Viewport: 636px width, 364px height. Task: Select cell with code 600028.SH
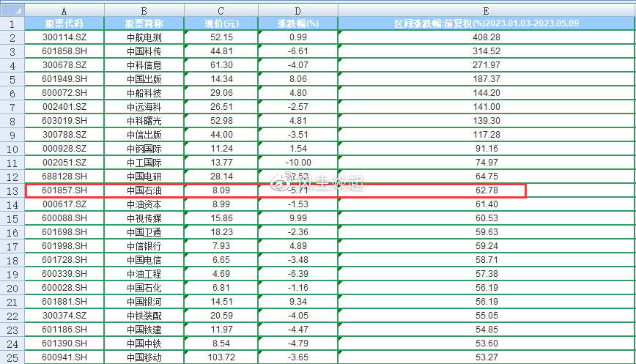pos(64,288)
